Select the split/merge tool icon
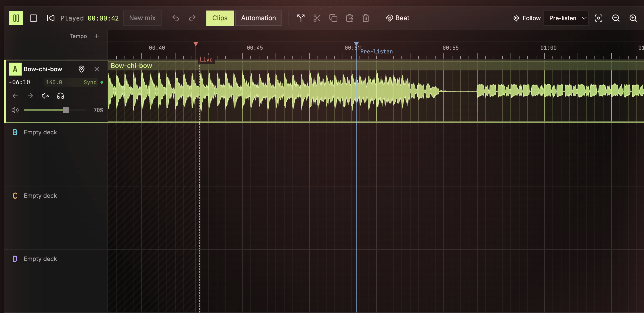Viewport: 644px width, 313px height. coord(301,18)
